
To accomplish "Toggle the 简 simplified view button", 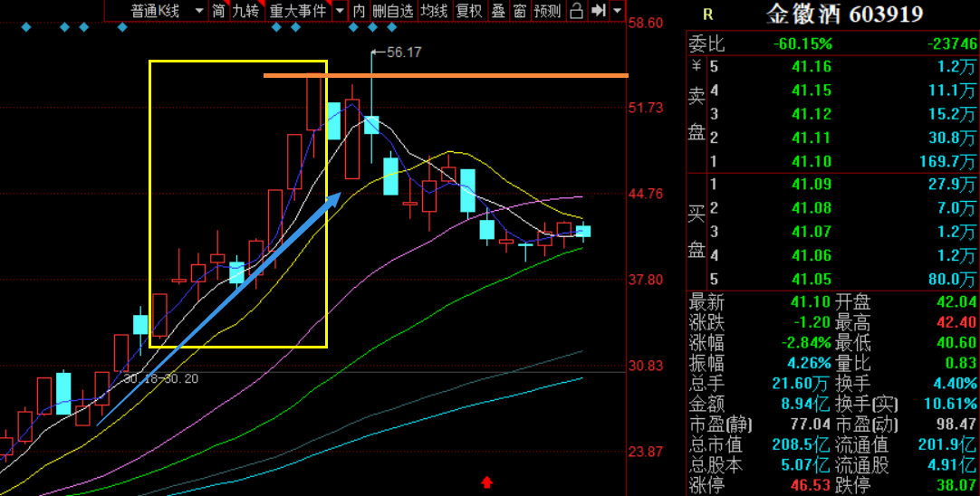I will pos(219,11).
